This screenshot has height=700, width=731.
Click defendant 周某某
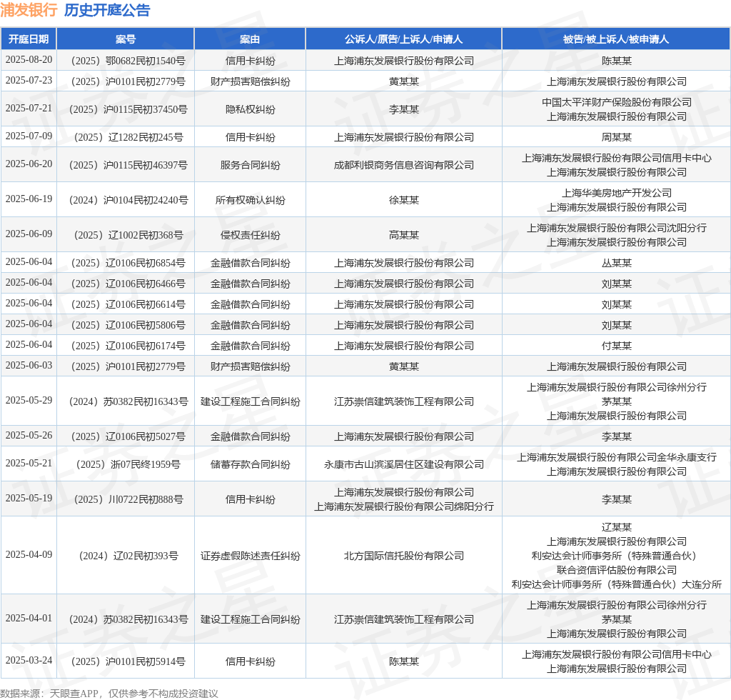pos(616,137)
